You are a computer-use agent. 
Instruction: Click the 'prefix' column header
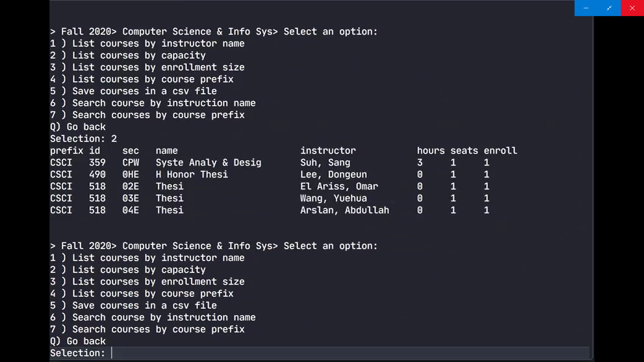click(66, 151)
